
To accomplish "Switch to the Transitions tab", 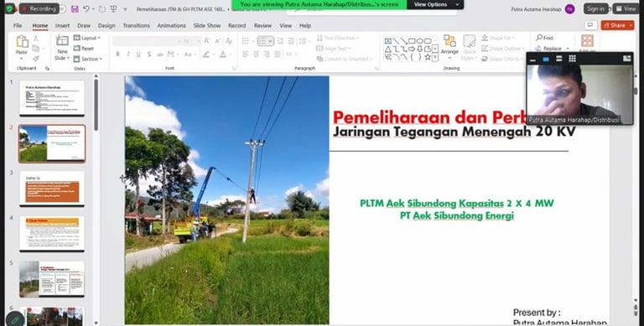I will tap(137, 25).
